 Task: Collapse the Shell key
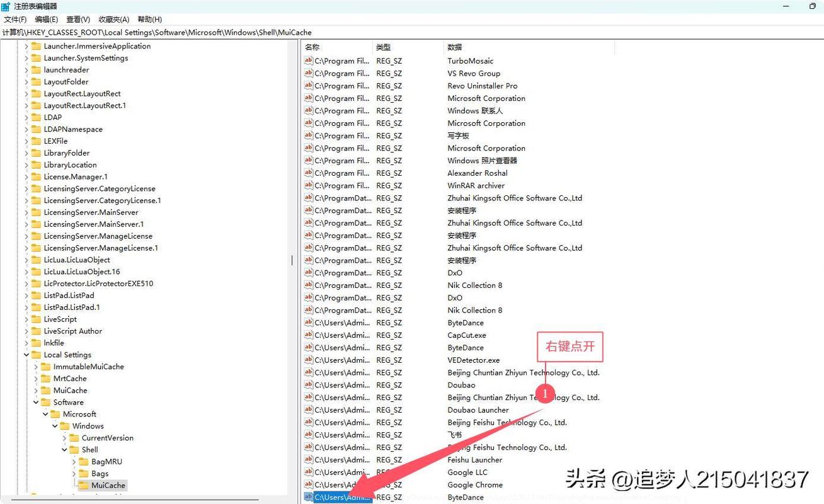coord(64,450)
